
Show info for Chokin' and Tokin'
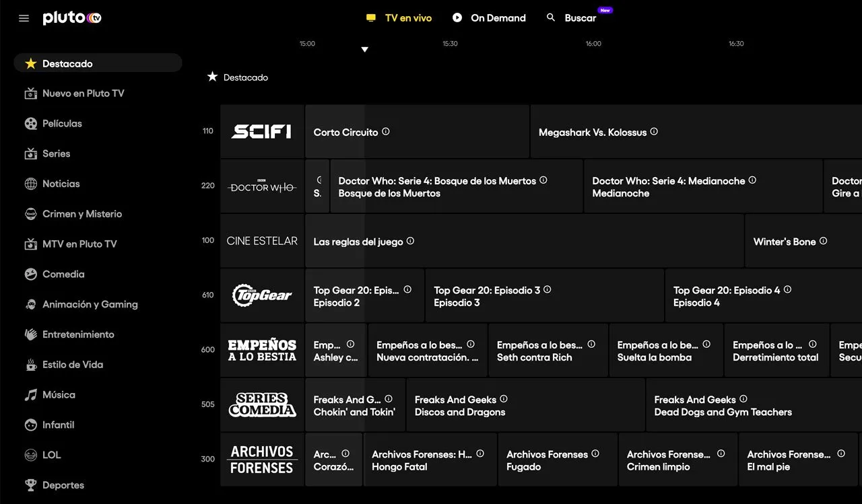pyautogui.click(x=389, y=399)
